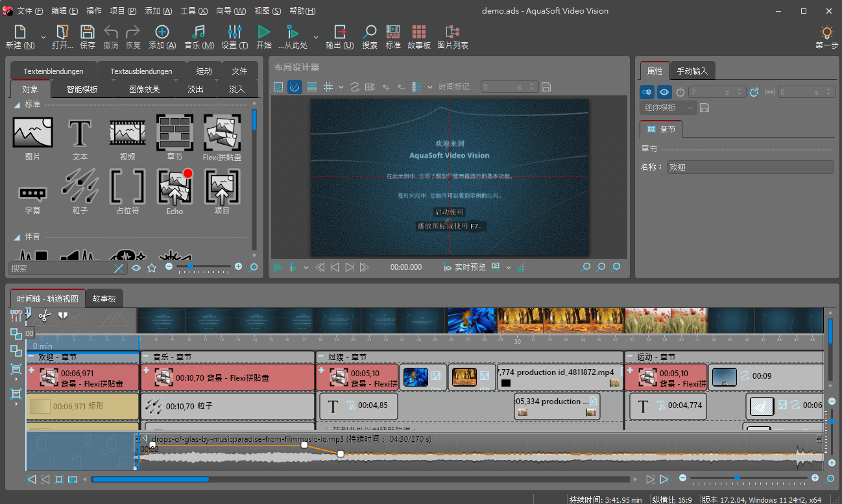The image size is (842, 504).
Task: Select the Flexi拼貼畫 object in toolbox
Action: click(x=223, y=138)
